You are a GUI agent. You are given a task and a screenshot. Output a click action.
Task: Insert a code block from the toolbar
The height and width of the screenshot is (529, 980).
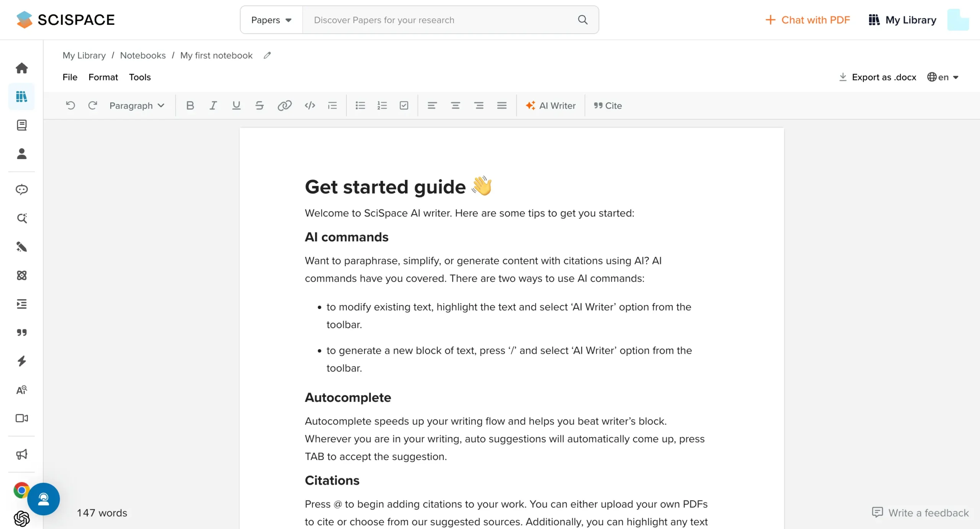point(310,106)
